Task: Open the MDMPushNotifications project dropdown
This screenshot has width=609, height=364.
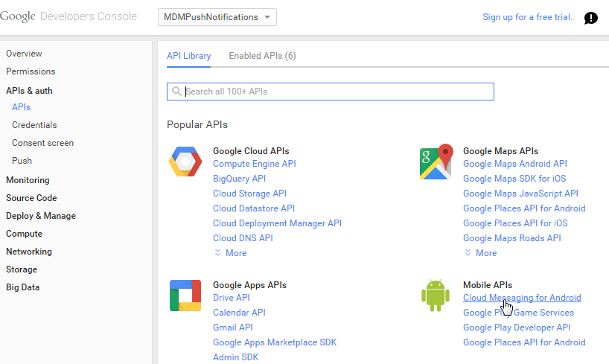Action: (217, 17)
